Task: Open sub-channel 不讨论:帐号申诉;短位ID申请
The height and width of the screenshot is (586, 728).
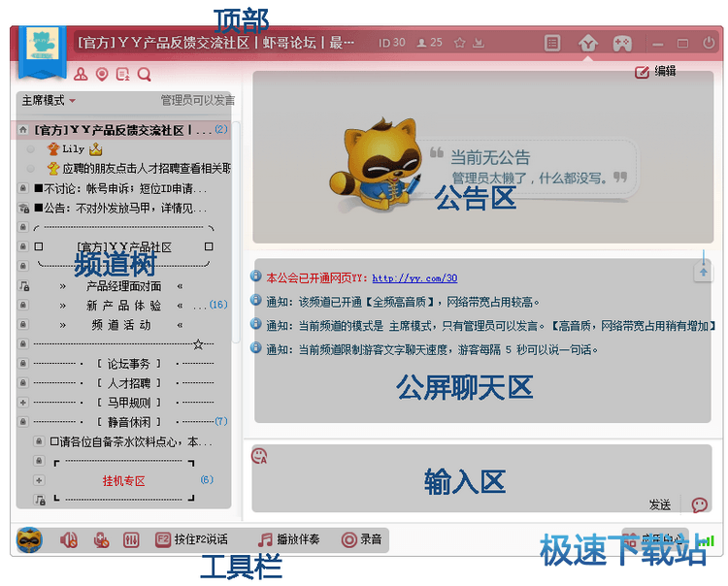Action: tap(120, 188)
